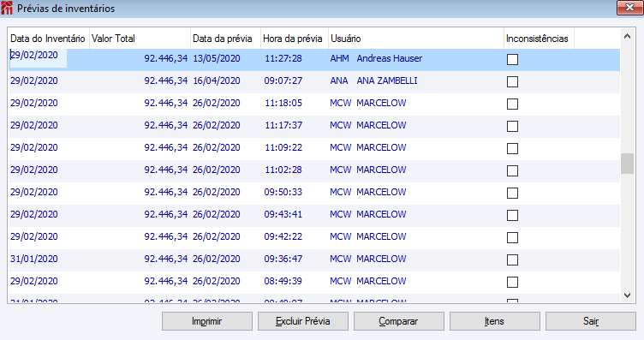Click the application icon in title bar
Image resolution: width=644 pixels, height=340 pixels.
[x=7, y=8]
